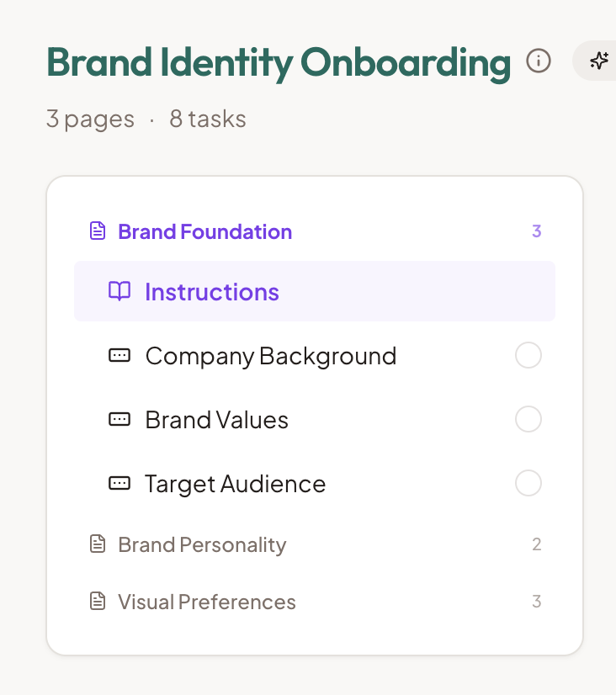Viewport: 616px width, 695px height.
Task: Select the Company Background task
Action: tap(271, 356)
